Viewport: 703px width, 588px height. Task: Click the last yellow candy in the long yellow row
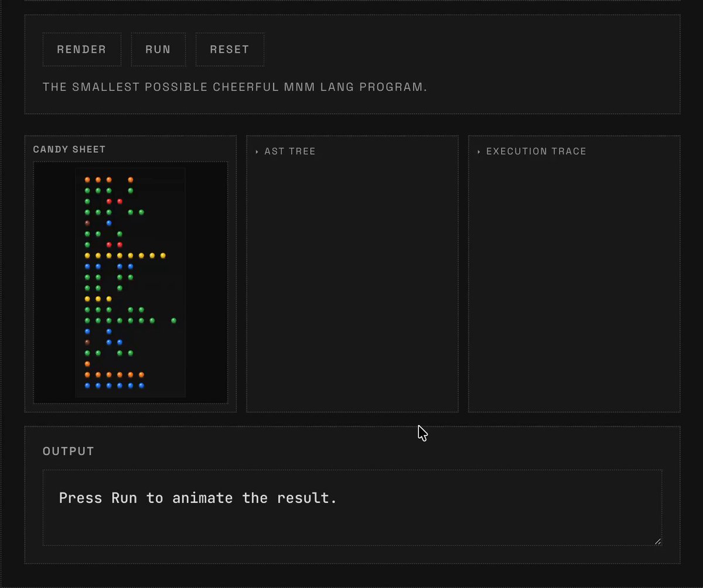pyautogui.click(x=163, y=255)
